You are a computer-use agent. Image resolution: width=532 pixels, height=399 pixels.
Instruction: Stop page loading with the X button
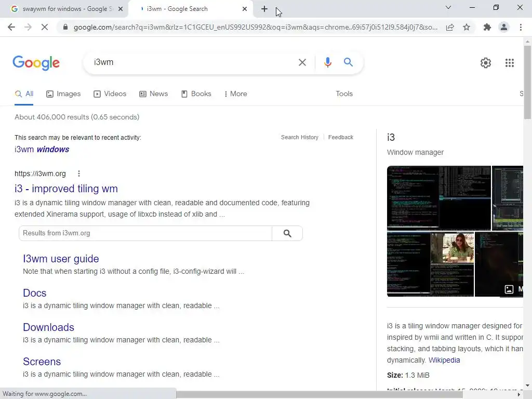[45, 27]
